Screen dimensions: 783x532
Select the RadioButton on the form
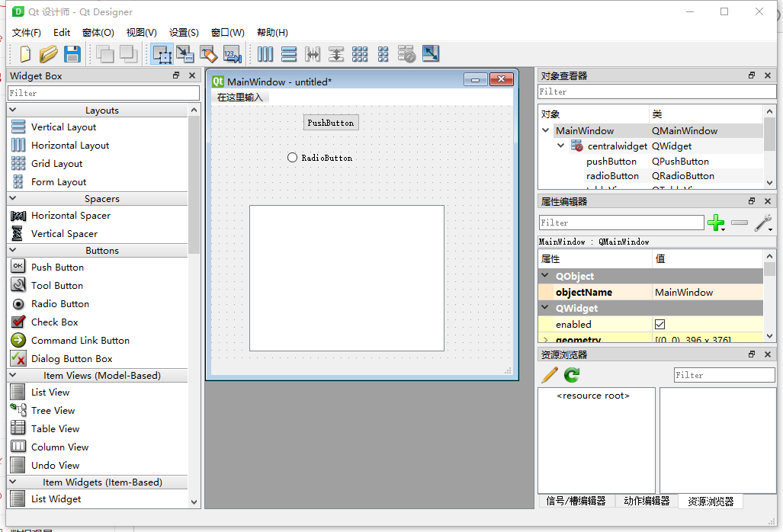[x=320, y=158]
